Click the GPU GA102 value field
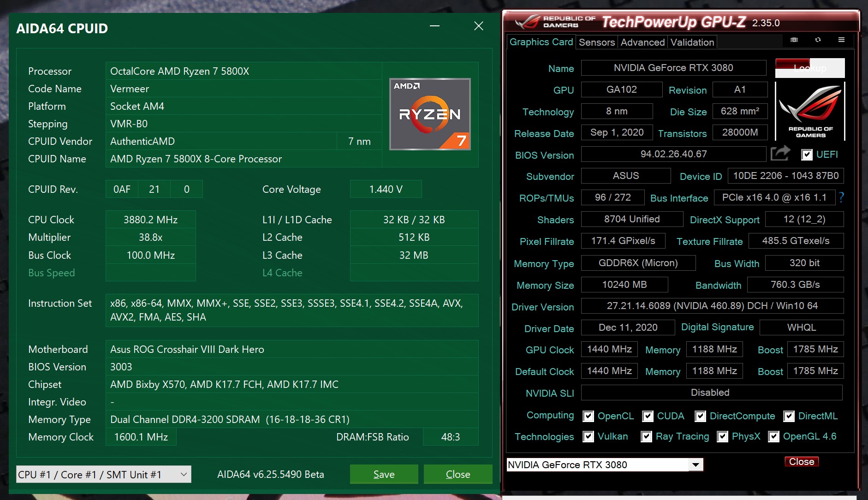The width and height of the screenshot is (868, 500). (x=621, y=89)
